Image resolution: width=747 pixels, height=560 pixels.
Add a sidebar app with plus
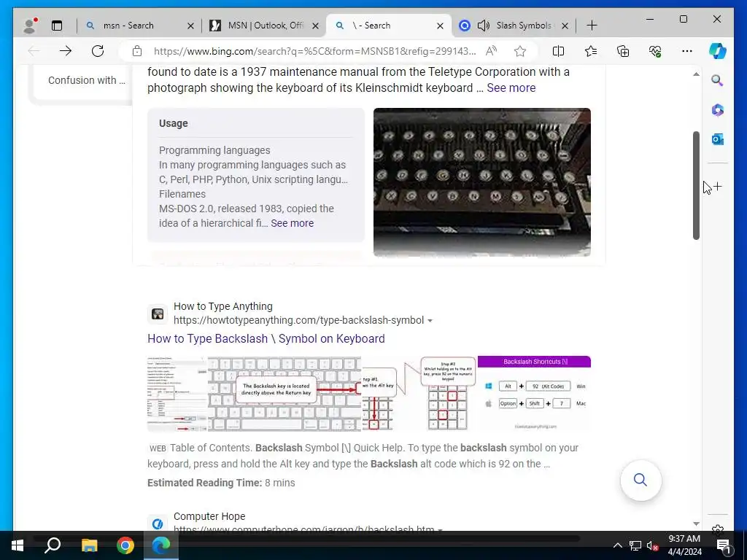coord(718,187)
